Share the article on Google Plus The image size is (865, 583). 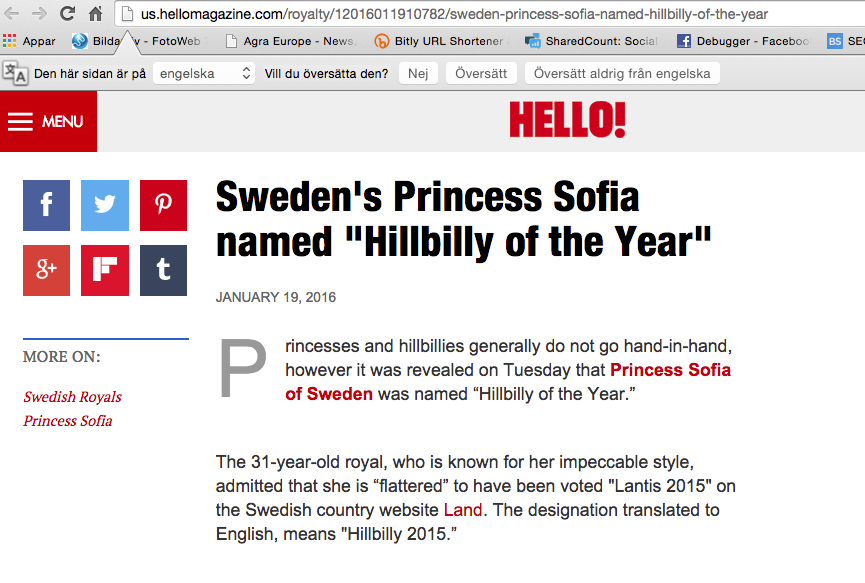tap(46, 270)
